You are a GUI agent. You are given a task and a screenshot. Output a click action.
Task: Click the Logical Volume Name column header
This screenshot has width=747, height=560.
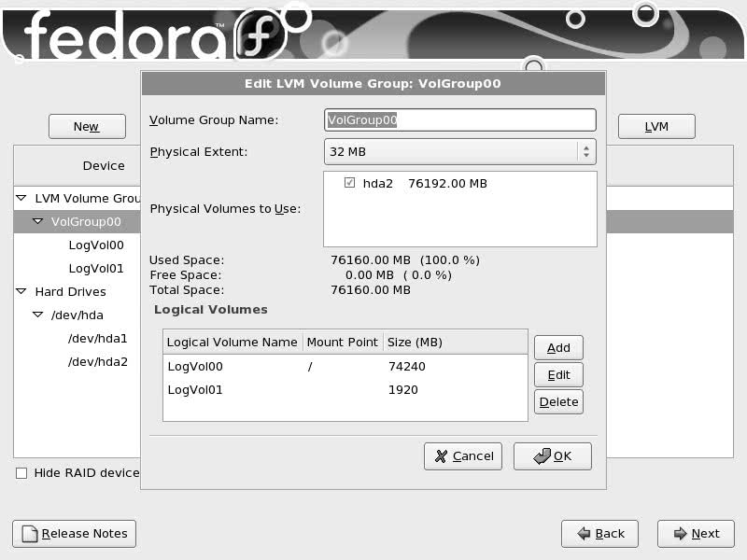233,343
